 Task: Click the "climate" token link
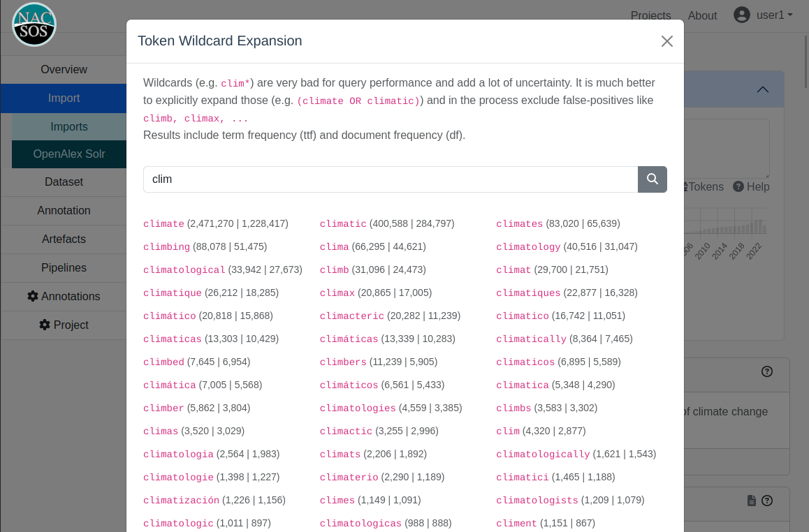coord(163,224)
